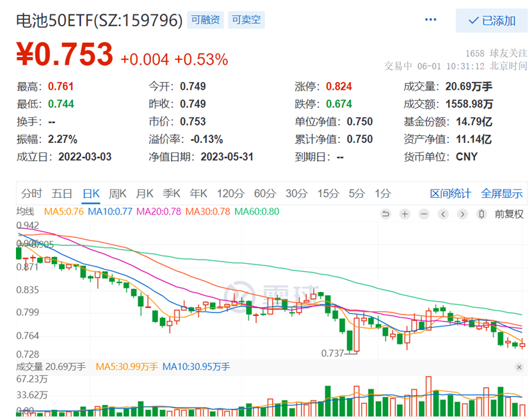The image size is (532, 419).
Task: Click the 成交量 value 20.69万手 in header
Action: click(469, 86)
